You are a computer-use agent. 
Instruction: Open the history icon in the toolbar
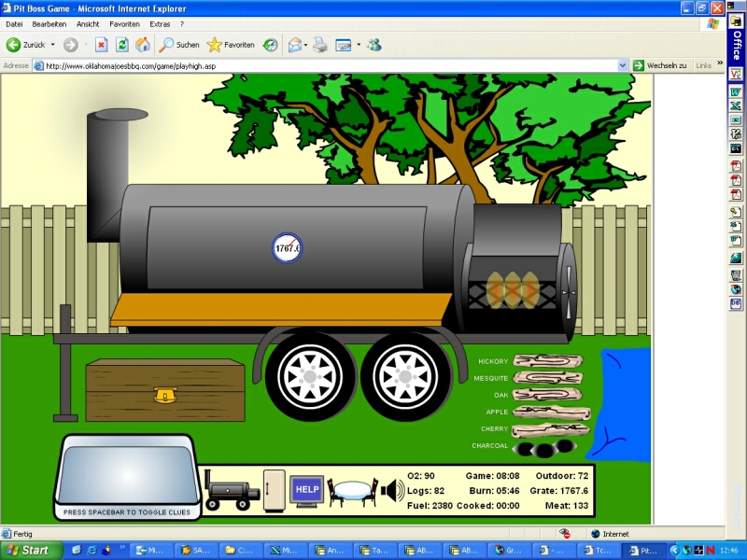[271, 45]
